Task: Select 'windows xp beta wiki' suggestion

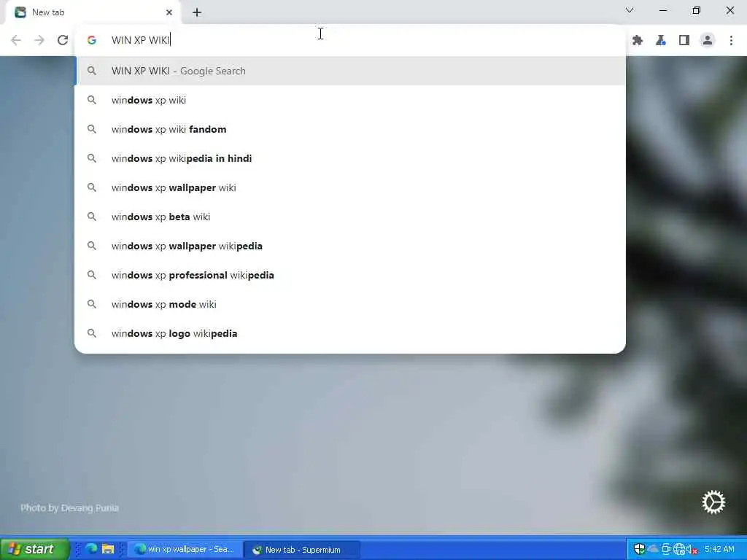Action: [351, 217]
